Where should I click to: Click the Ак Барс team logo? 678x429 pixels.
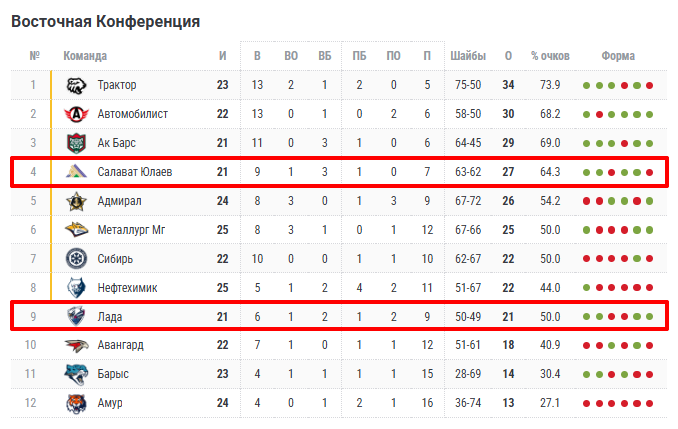tap(77, 143)
